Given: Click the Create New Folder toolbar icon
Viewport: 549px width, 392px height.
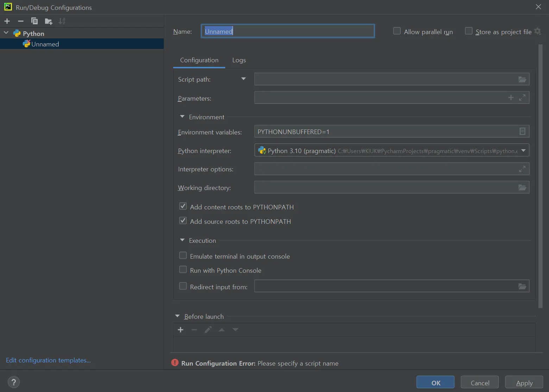Looking at the screenshot, I should pyautogui.click(x=49, y=21).
